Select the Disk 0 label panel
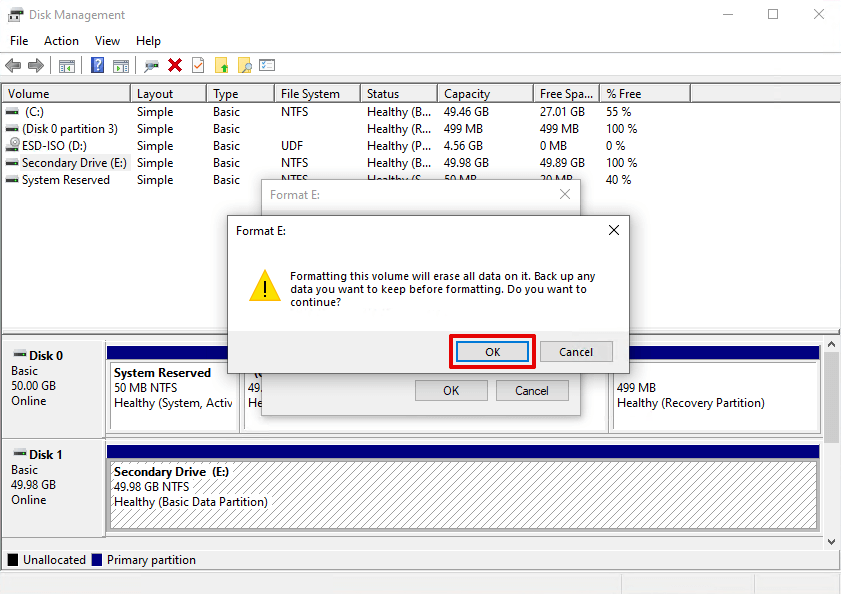 [53, 388]
